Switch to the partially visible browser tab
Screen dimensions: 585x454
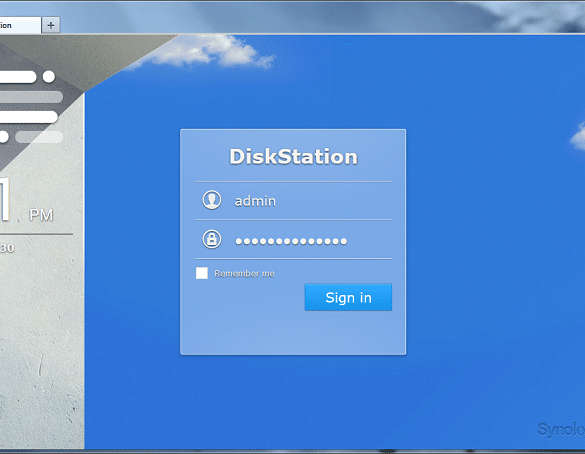coord(20,25)
